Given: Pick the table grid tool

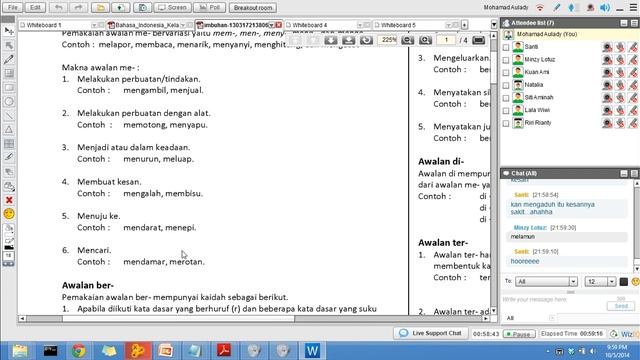Looking at the screenshot, I should pos(9,144).
